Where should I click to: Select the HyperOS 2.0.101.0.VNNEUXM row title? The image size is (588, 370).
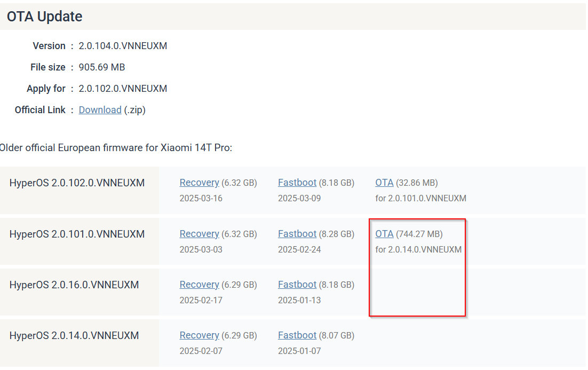coord(77,234)
